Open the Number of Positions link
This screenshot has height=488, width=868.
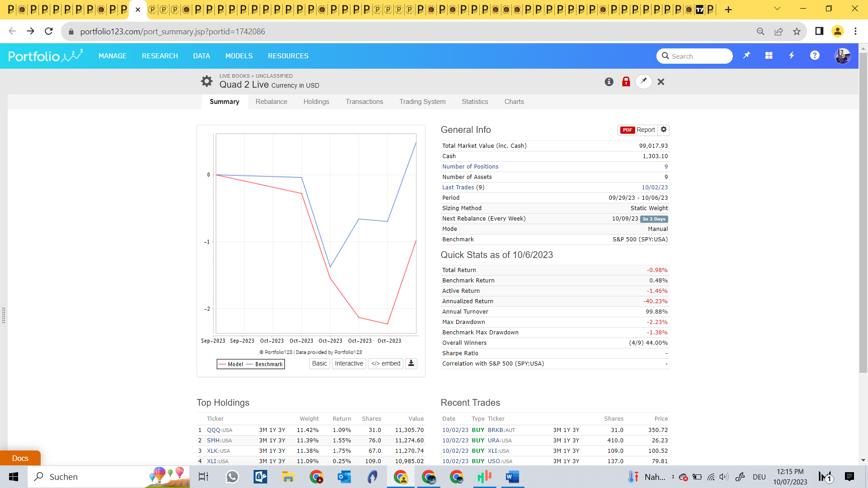[x=470, y=167]
